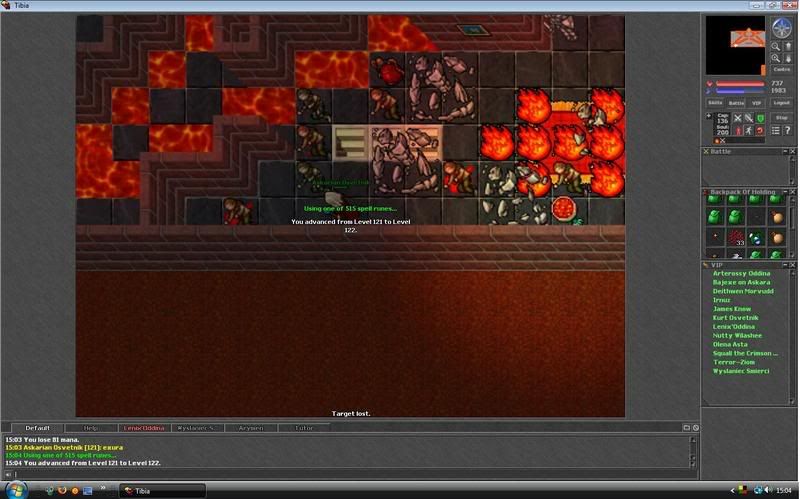Open help with question mark icon
Viewport: 800px width, 499px height.
pos(788,131)
